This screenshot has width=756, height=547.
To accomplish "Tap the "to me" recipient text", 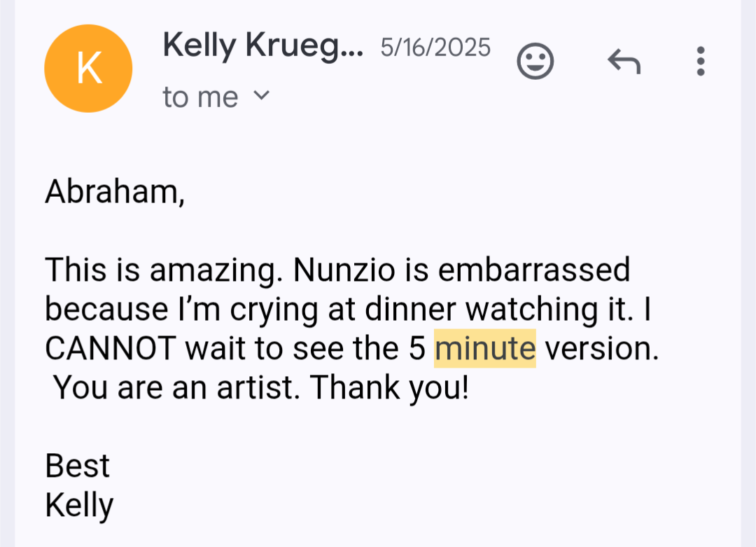I will pos(200,97).
